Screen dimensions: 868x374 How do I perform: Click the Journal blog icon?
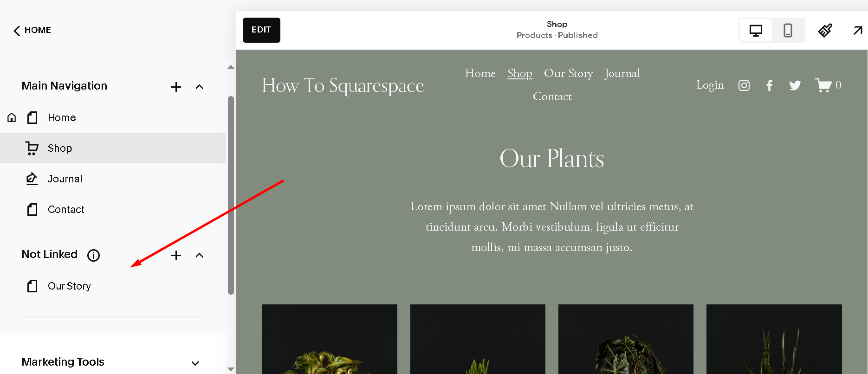click(x=32, y=179)
